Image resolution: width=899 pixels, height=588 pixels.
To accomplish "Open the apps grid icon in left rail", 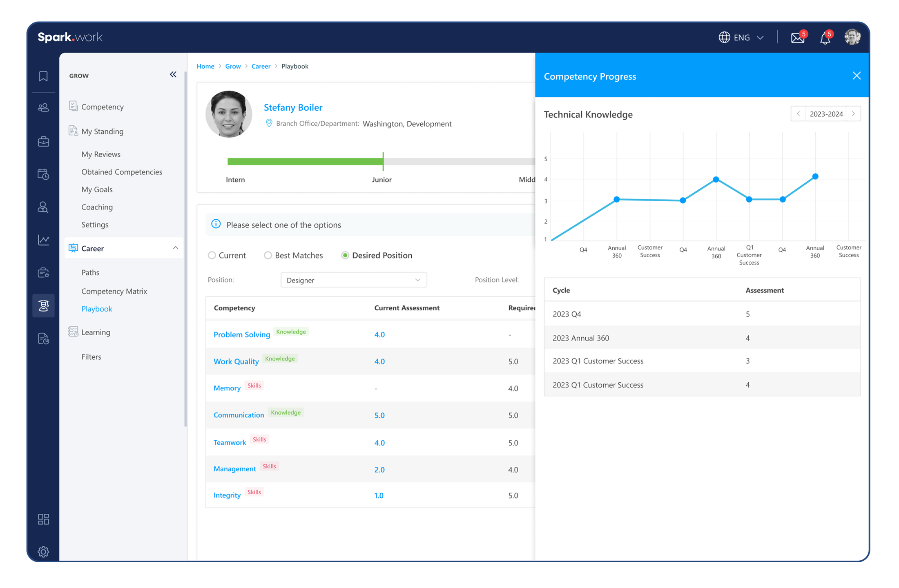I will coord(43,519).
